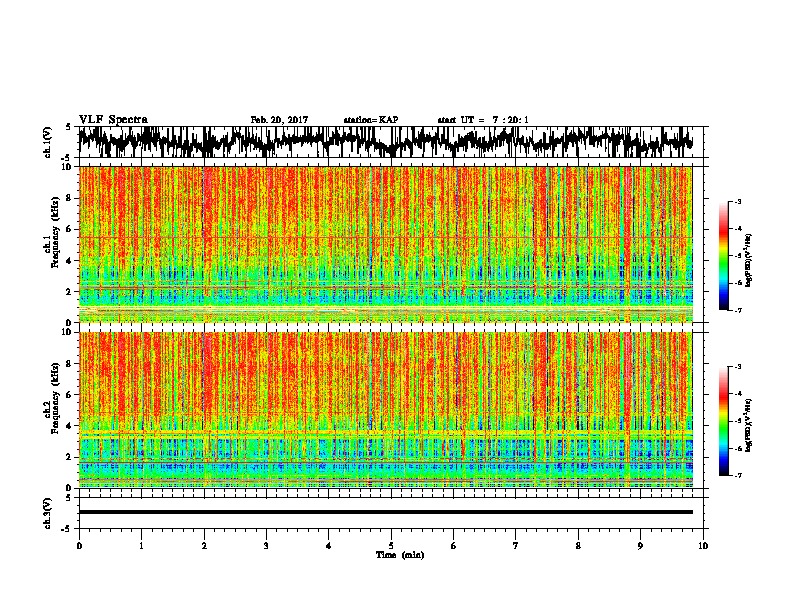792x612 pixels.
Task: Click the "Time (min)" axis label
Action: tap(400, 555)
